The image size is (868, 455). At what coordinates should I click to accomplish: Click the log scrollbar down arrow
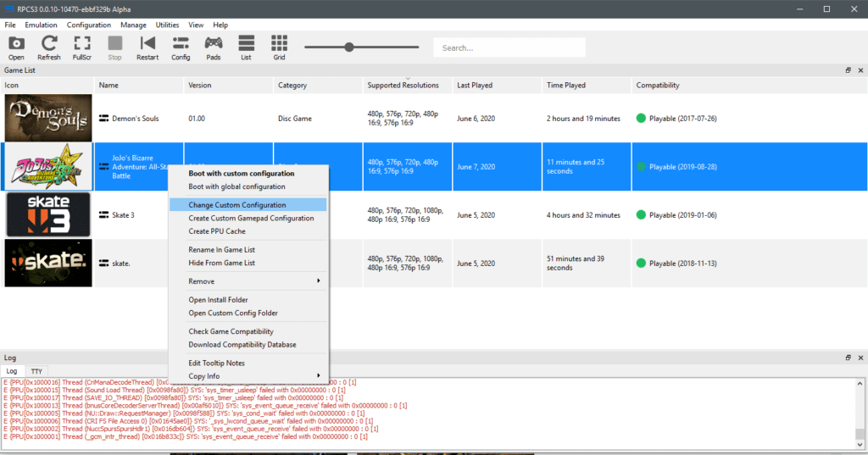(860, 444)
